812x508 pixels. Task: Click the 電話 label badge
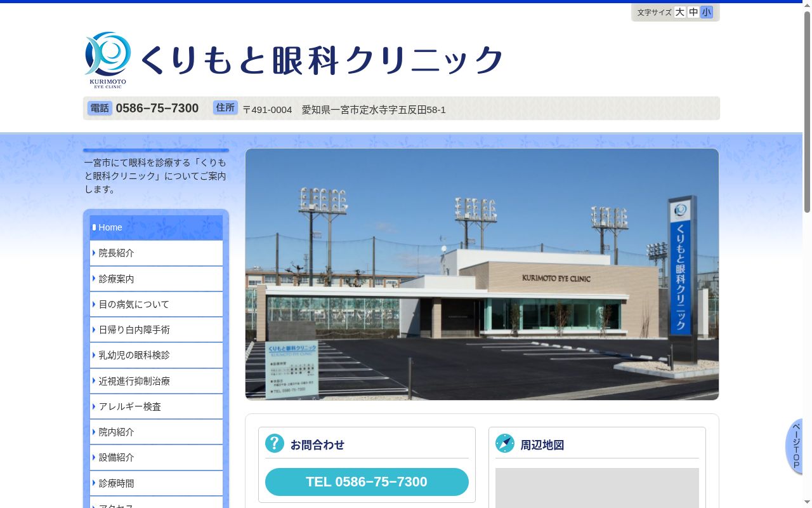[100, 108]
